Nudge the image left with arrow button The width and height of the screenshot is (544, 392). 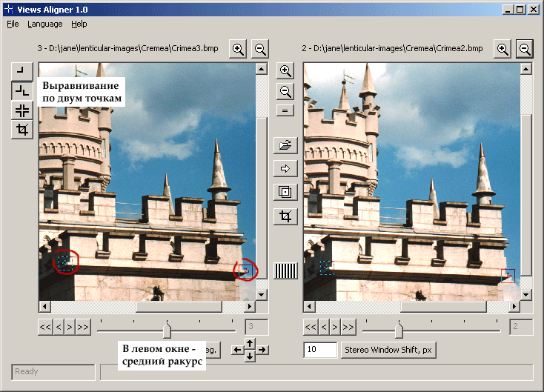[238, 350]
